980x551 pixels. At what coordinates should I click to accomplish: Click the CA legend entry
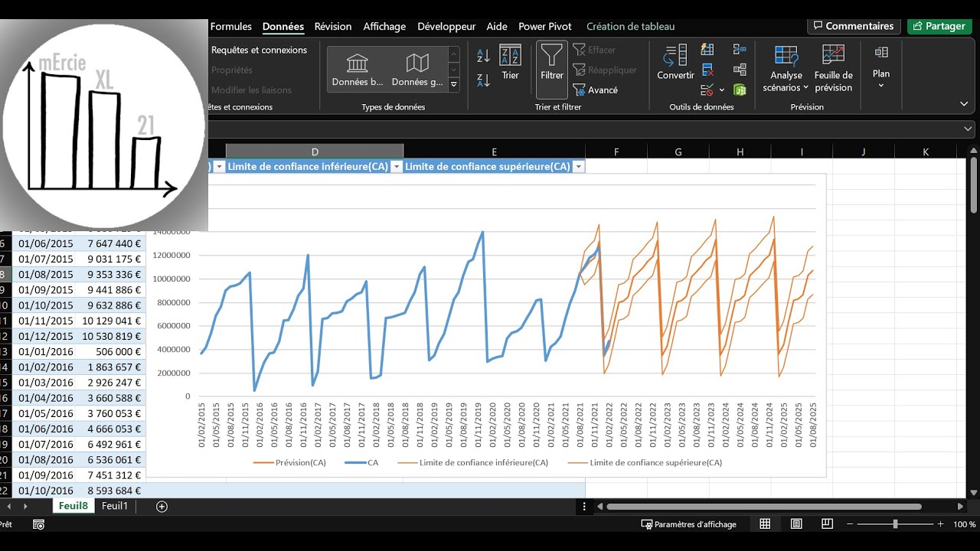(x=361, y=462)
